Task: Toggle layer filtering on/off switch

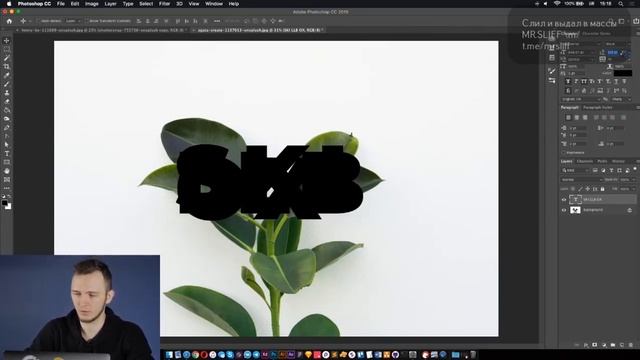Action: coord(635,169)
